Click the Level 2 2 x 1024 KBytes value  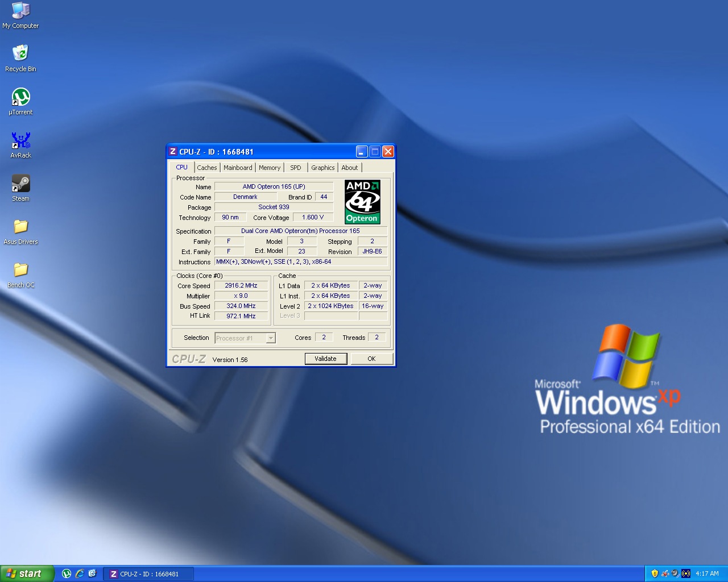click(330, 306)
